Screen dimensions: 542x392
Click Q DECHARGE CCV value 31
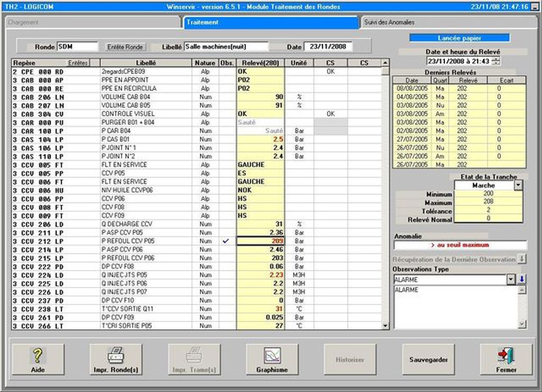point(261,224)
